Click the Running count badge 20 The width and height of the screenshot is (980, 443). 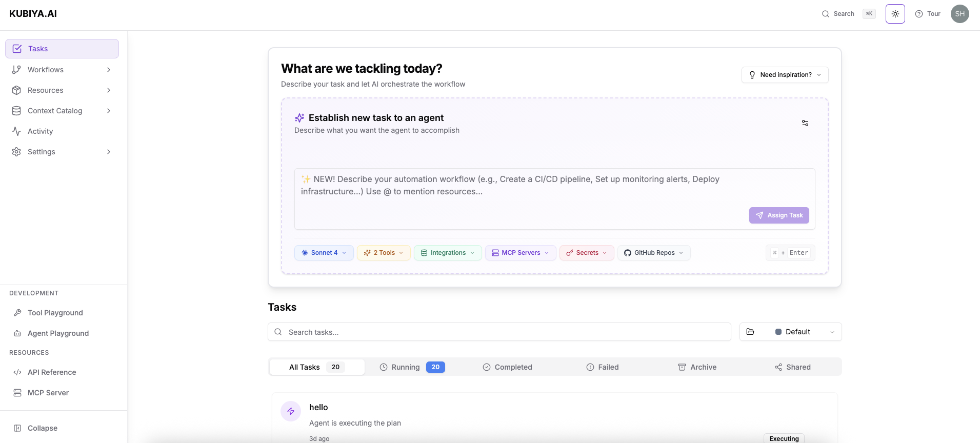(435, 367)
